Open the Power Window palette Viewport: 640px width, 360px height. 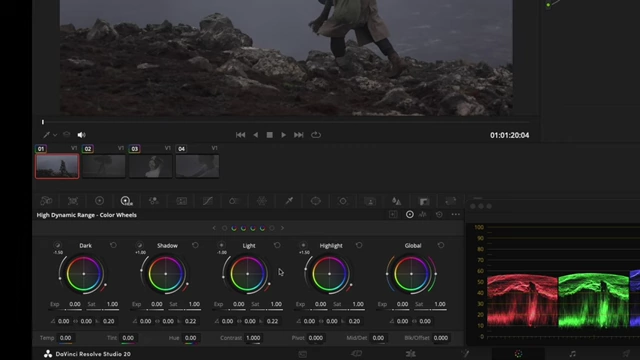[x=316, y=201]
